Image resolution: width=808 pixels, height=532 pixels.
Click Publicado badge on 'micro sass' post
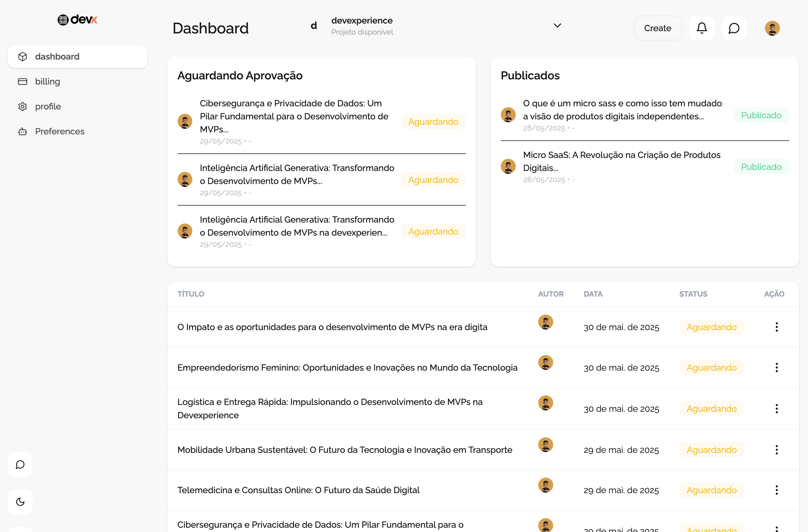pyautogui.click(x=761, y=115)
